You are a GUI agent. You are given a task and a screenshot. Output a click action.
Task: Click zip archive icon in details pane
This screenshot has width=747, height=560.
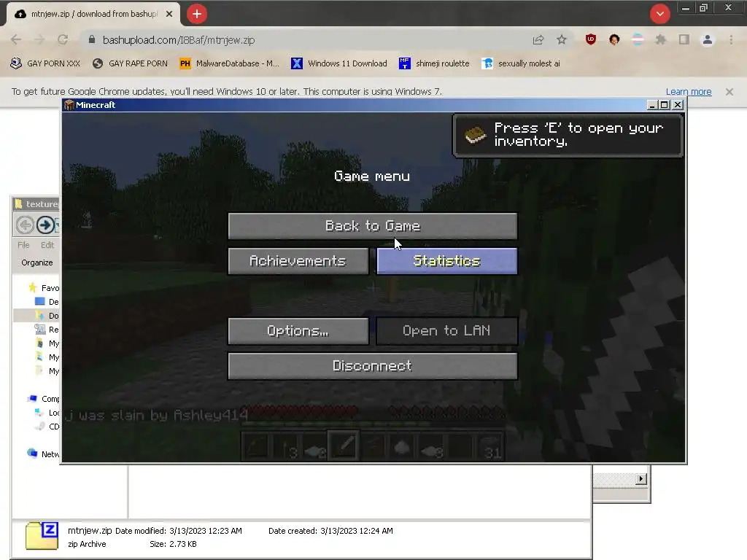click(x=42, y=536)
